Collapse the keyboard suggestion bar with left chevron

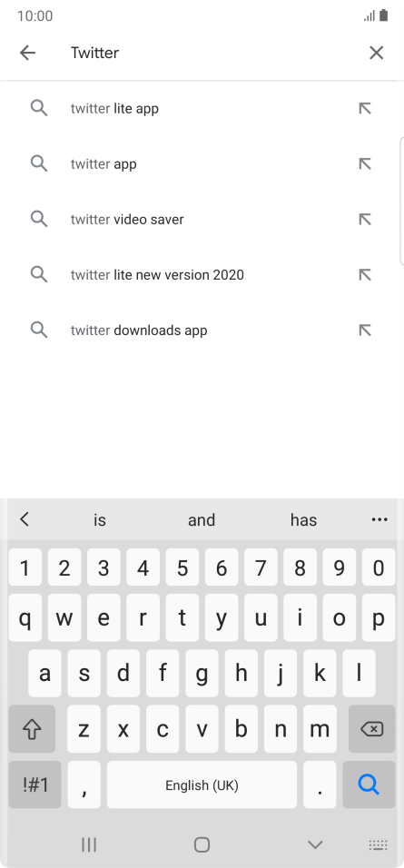tap(25, 519)
